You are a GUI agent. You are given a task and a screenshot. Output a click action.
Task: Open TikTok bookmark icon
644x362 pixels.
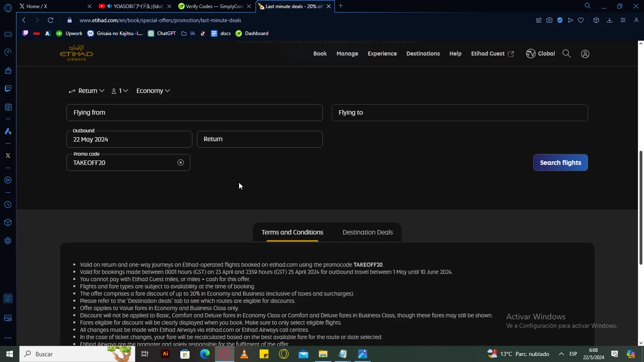click(203, 33)
